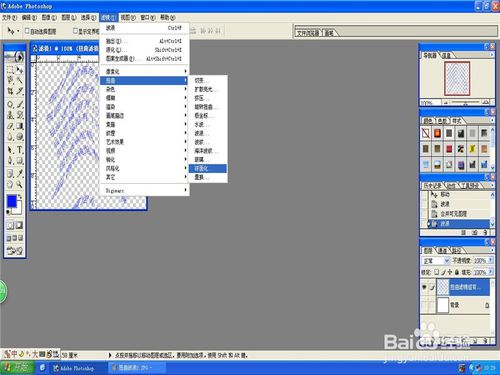Select the Shape tool
This screenshot has width=500, height=375.
[20, 161]
